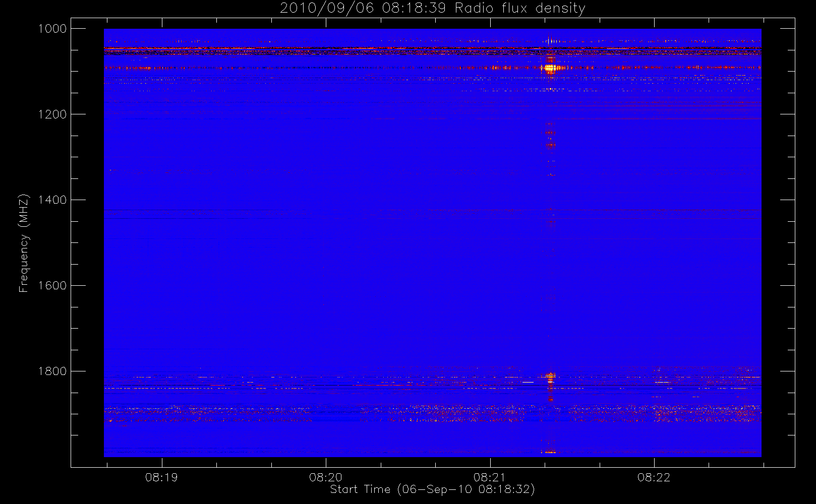The height and width of the screenshot is (504, 816).
Task: Click the 08:19 time tick label
Action: tap(161, 477)
